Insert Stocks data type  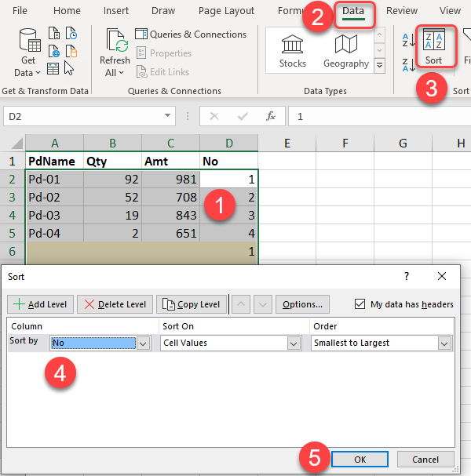(292, 50)
